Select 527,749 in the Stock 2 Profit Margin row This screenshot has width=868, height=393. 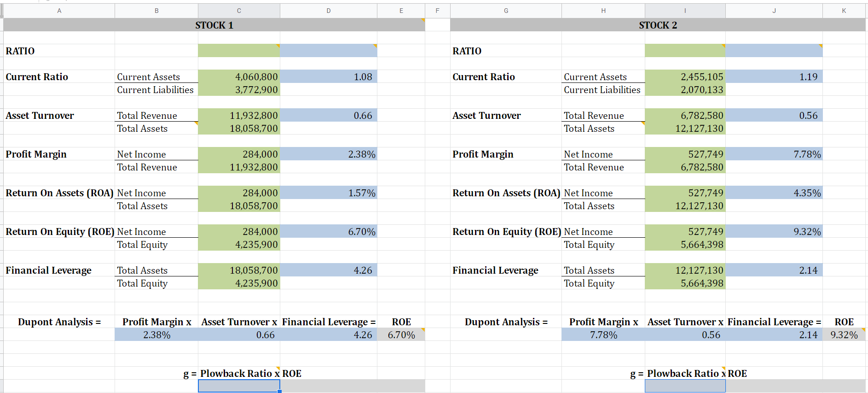[685, 154]
